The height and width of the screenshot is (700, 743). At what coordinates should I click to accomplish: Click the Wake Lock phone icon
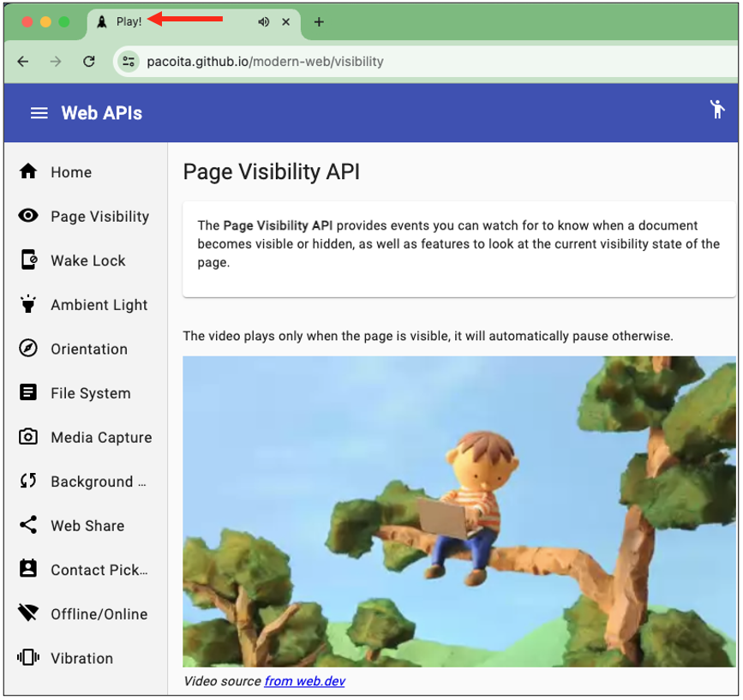pyautogui.click(x=28, y=260)
